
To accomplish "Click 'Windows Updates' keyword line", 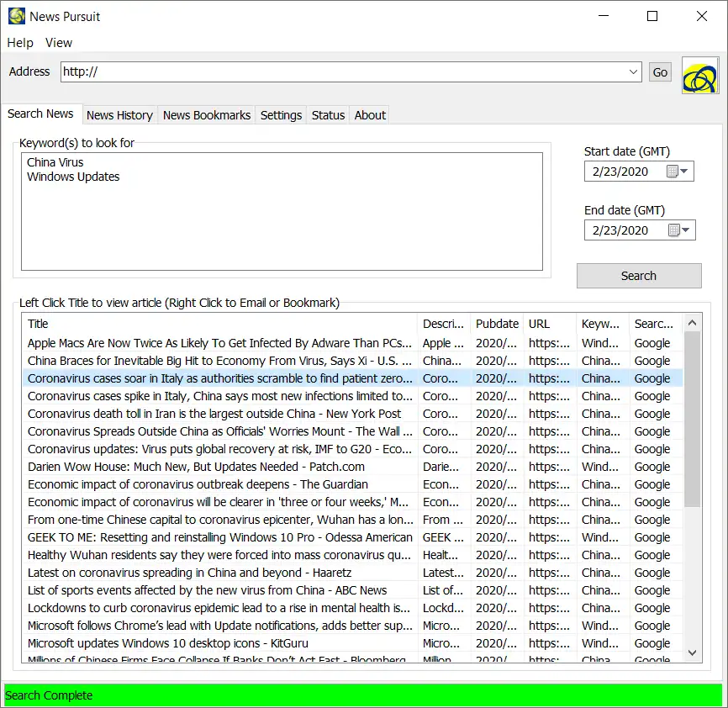I will point(73,177).
